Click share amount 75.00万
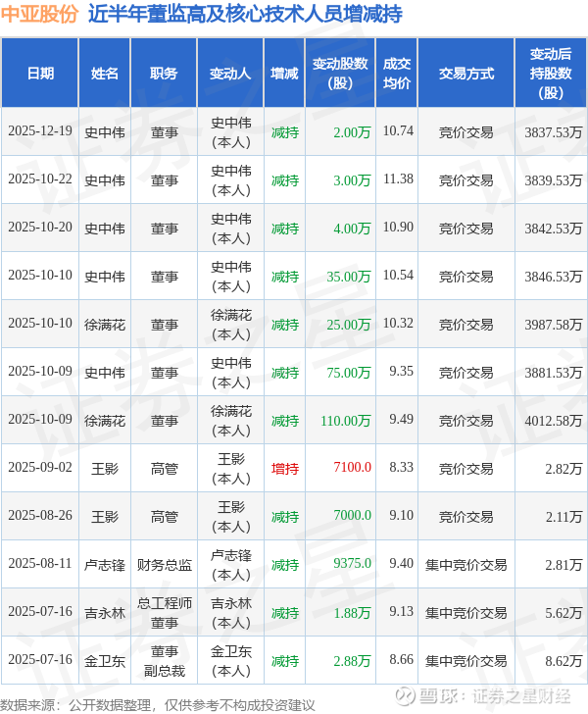Image resolution: width=588 pixels, height=714 pixels. tap(349, 373)
